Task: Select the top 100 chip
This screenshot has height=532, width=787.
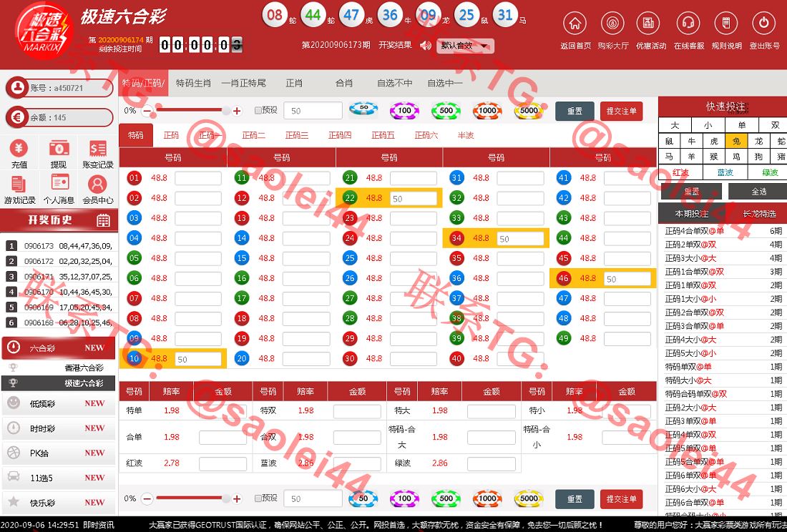Action: pos(405,111)
